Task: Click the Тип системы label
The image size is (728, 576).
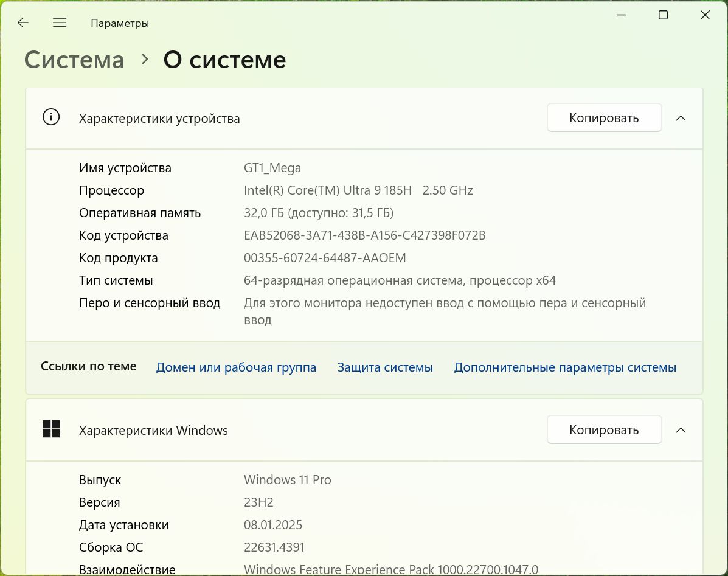Action: [x=116, y=280]
